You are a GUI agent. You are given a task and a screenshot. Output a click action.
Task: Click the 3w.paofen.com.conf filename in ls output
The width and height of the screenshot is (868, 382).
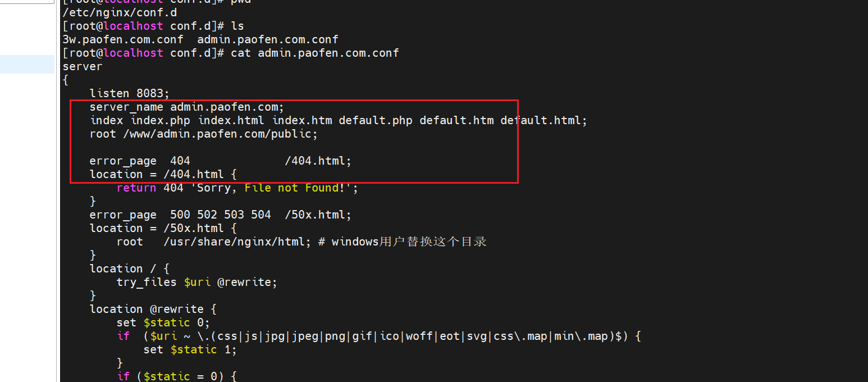123,39
